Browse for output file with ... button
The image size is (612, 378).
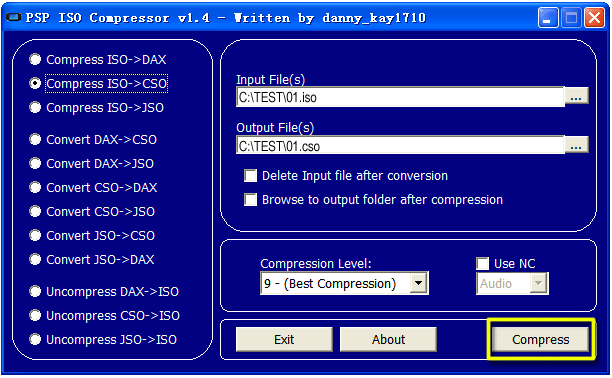(576, 144)
